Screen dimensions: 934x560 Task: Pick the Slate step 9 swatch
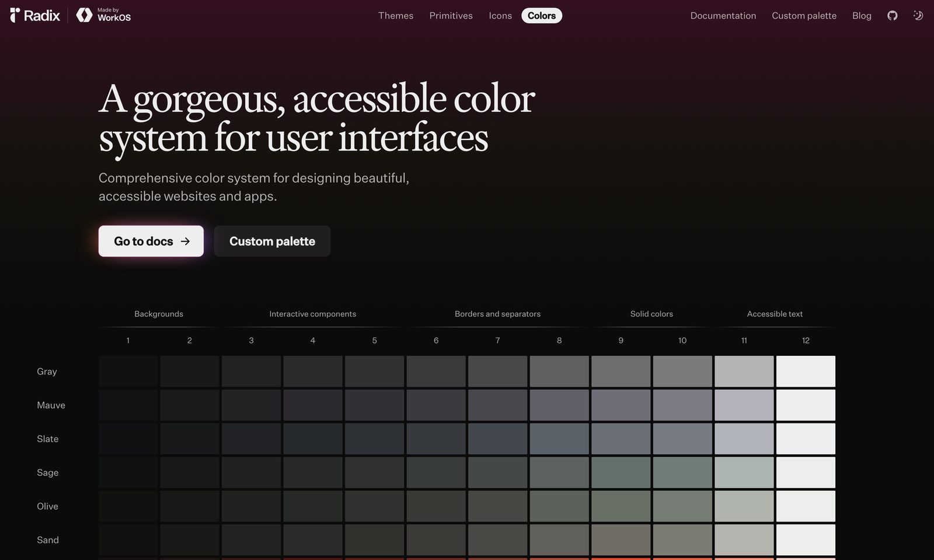point(621,439)
